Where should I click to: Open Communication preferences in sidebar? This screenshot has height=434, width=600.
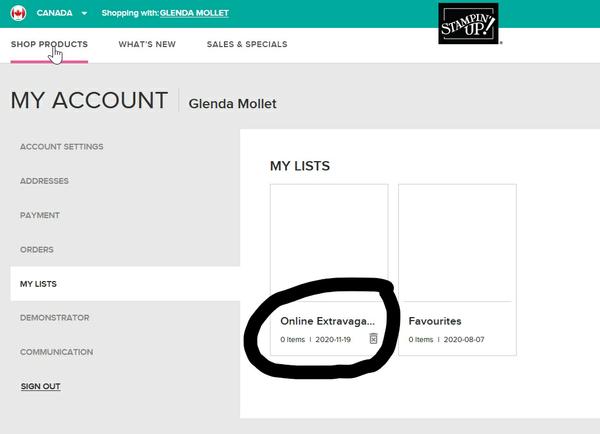point(57,352)
